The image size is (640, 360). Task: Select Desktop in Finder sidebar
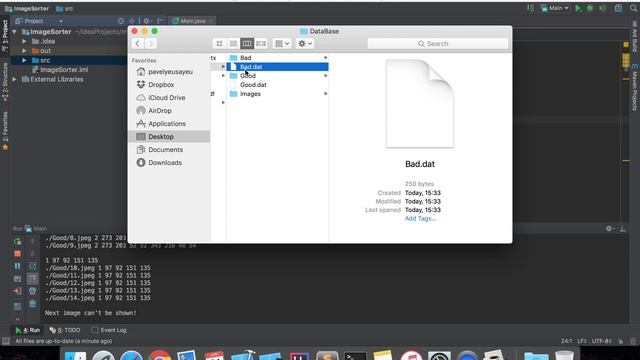coord(169,137)
